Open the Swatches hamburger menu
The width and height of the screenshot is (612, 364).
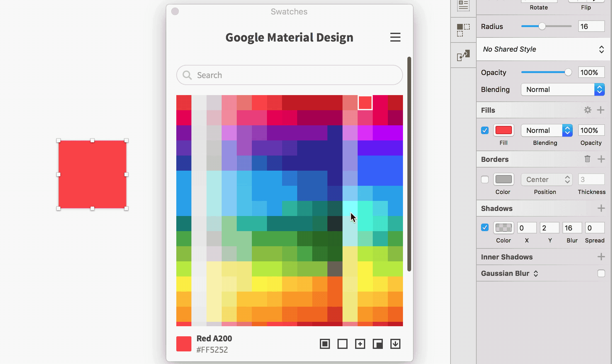[395, 37]
